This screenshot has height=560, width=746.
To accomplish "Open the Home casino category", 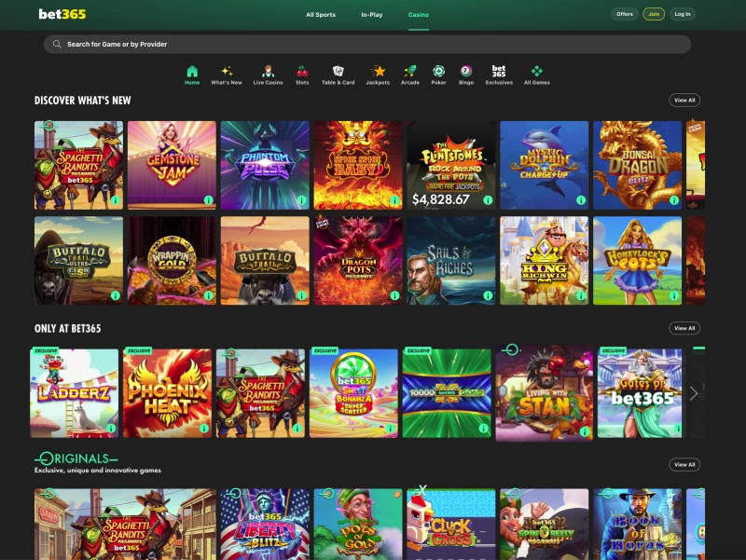I will [x=192, y=75].
